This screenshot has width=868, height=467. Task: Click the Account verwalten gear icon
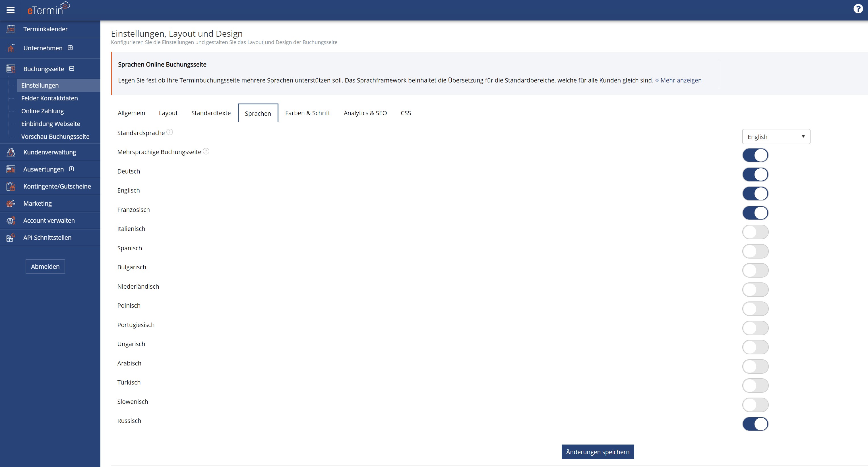click(x=11, y=220)
